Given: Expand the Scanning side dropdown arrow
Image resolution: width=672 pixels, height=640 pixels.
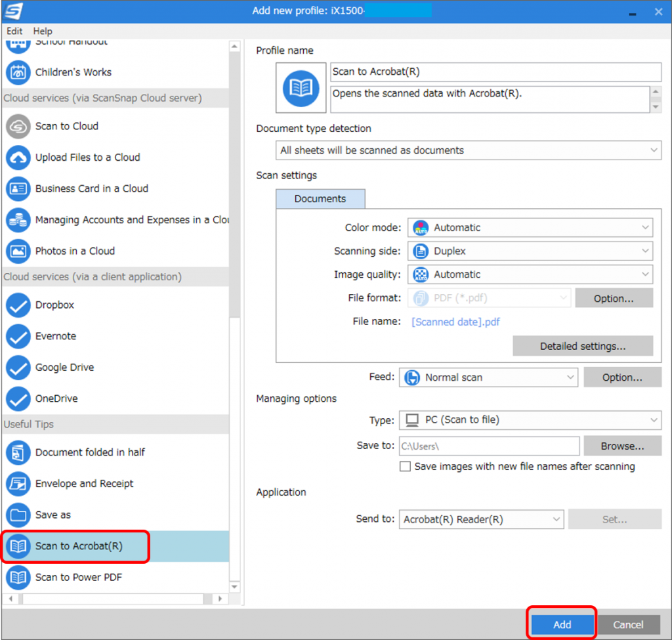Looking at the screenshot, I should pyautogui.click(x=645, y=251).
